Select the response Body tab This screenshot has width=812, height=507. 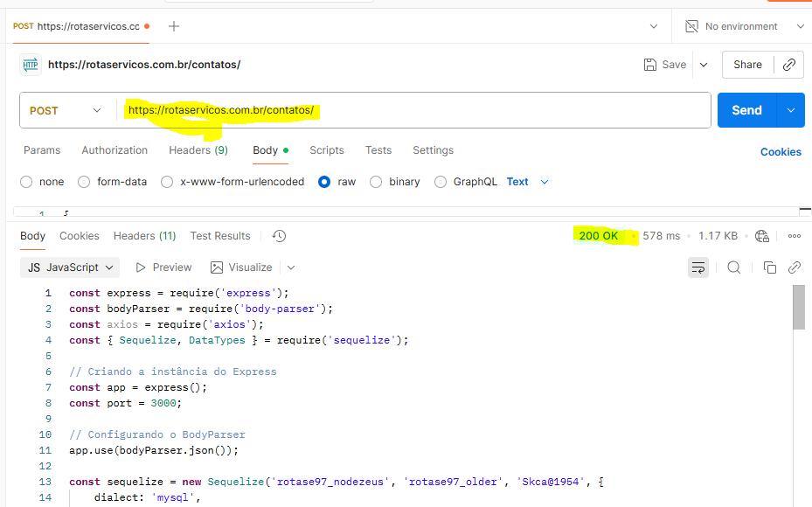pyautogui.click(x=32, y=236)
